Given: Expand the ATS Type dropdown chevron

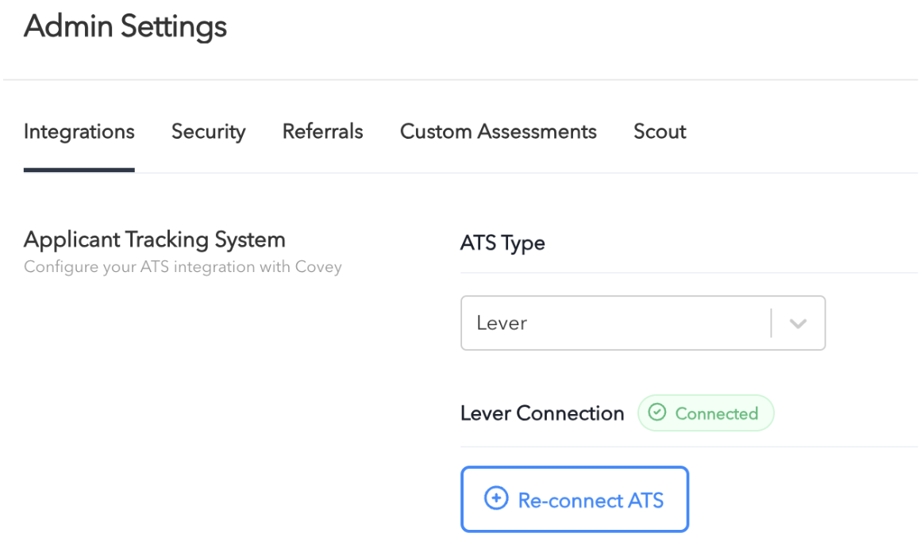Looking at the screenshot, I should pos(798,324).
